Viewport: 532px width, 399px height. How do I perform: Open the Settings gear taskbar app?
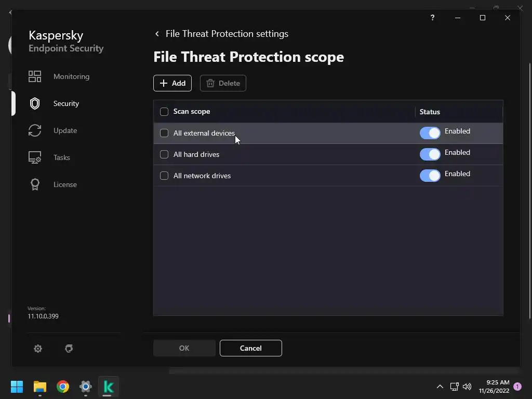click(x=86, y=387)
